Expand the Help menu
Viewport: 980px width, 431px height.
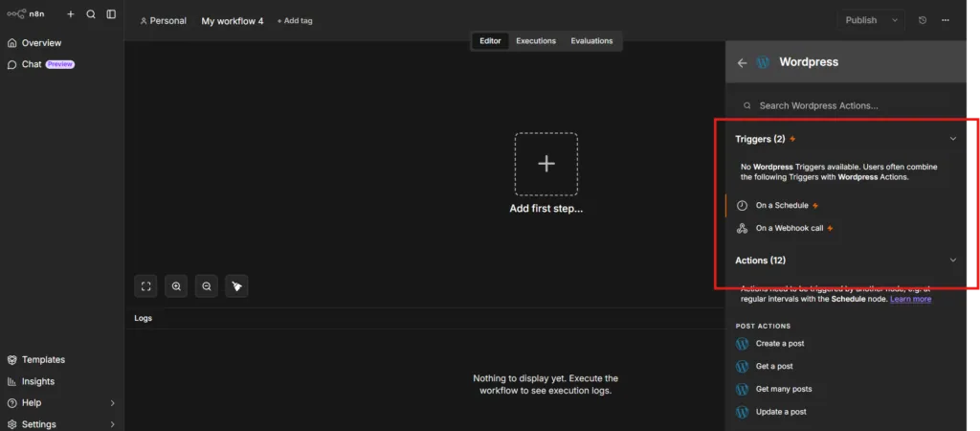pos(62,403)
